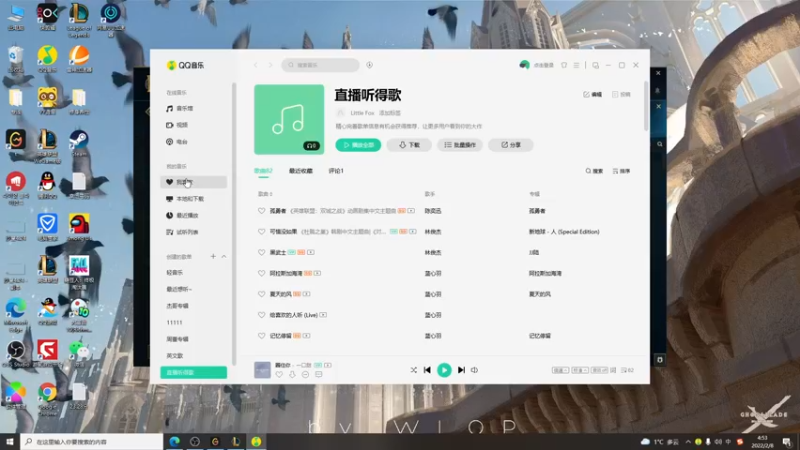The height and width of the screenshot is (450, 800).
Task: Open the 视频 section in the sidebar
Action: [177, 125]
